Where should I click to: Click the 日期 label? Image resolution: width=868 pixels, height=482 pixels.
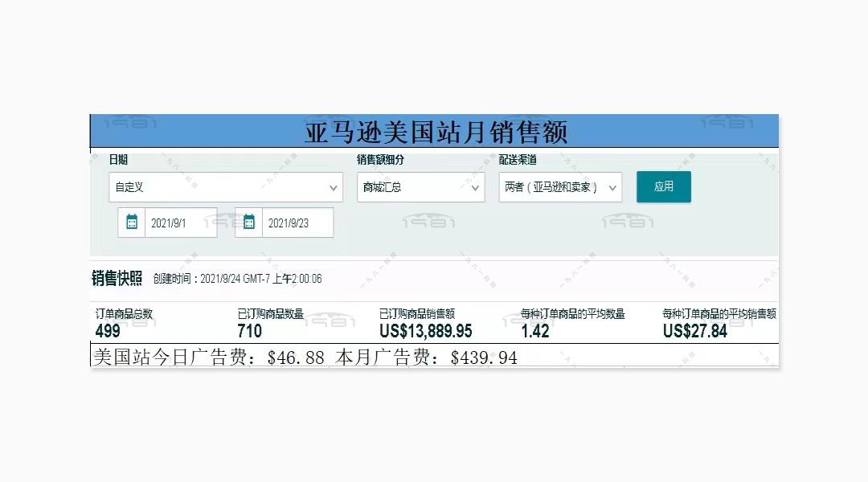[x=118, y=159]
